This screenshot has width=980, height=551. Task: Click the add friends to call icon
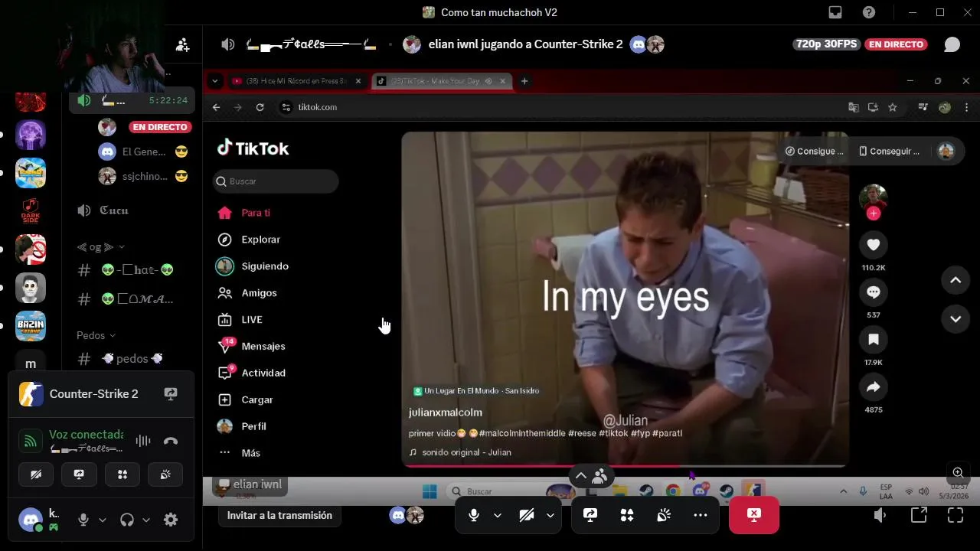pos(182,45)
